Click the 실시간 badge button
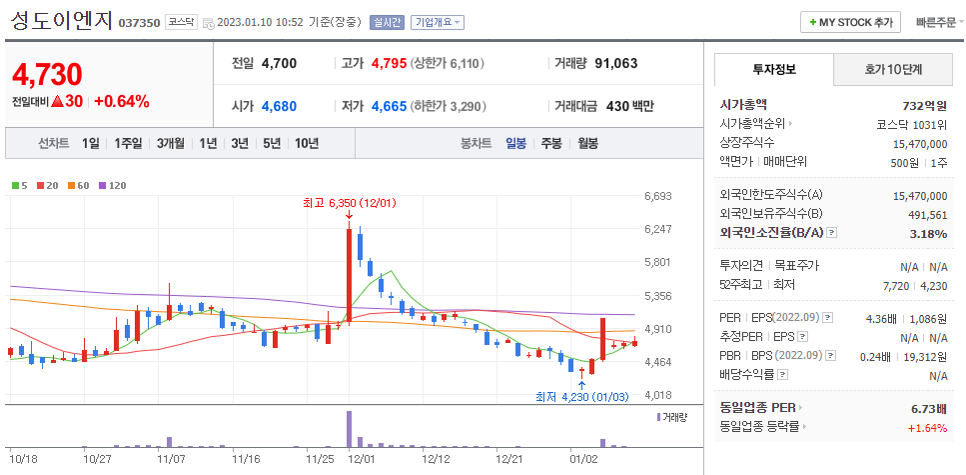Screen dimensions: 966x475 (x=386, y=23)
